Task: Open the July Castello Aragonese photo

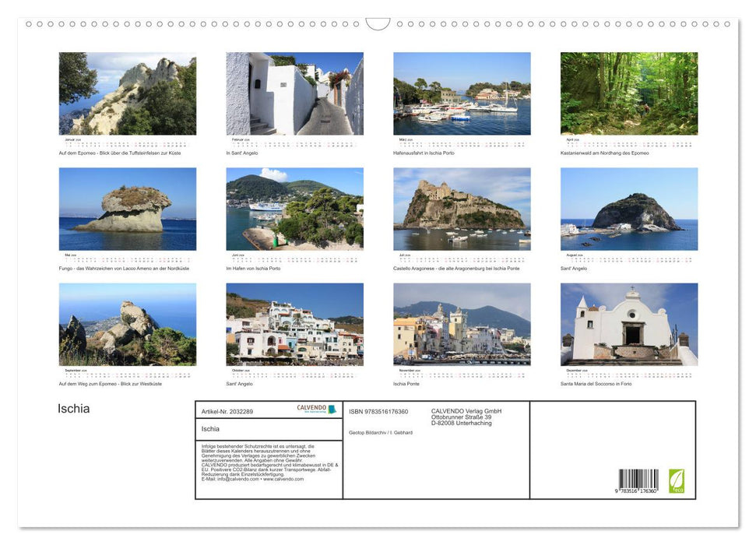Action: coord(461,209)
